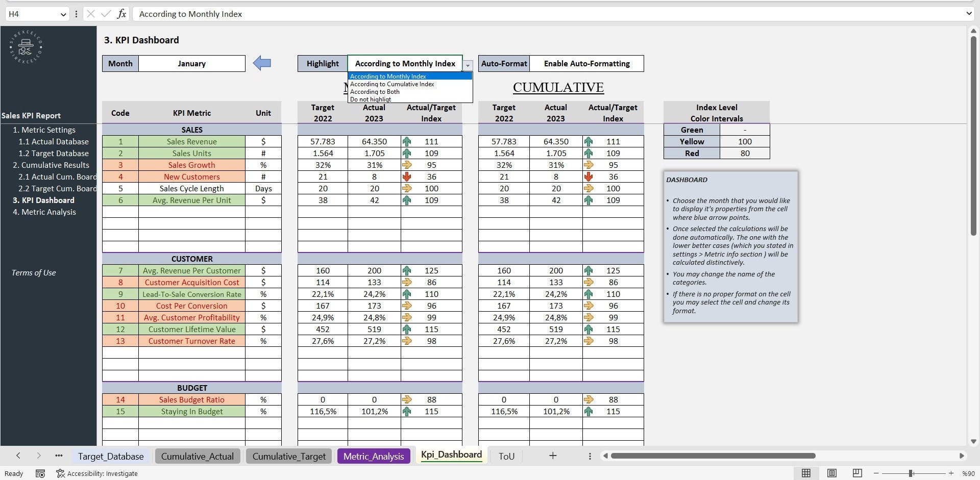Click the Enter checkmark icon in formula bar
Image resolution: width=980 pixels, height=480 pixels.
tap(105, 14)
